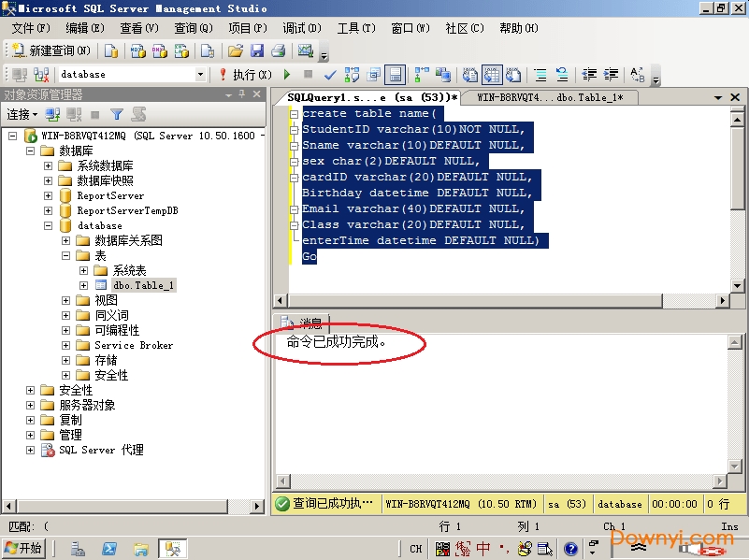749x560 pixels.
Task: Click the filter funnel icon in Object Explorer
Action: tap(117, 114)
